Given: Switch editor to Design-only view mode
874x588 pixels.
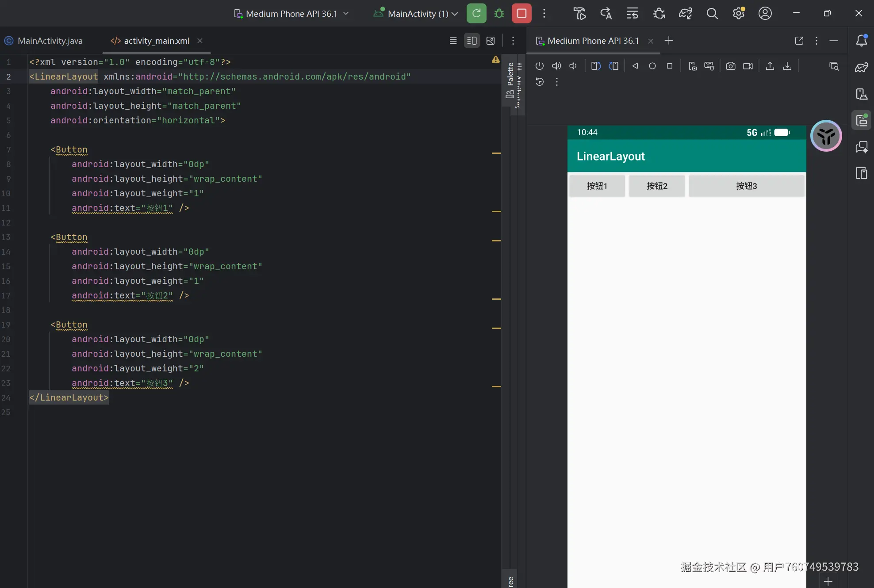Looking at the screenshot, I should point(491,41).
